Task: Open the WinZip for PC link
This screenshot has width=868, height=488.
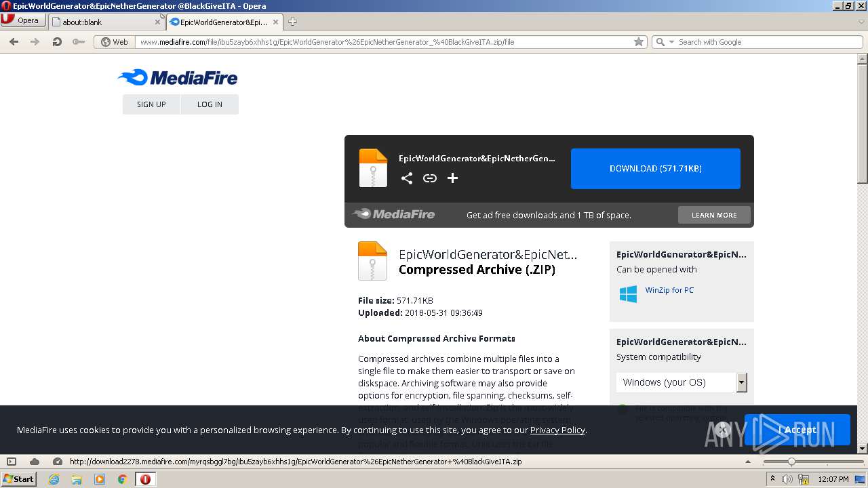Action: tap(669, 290)
